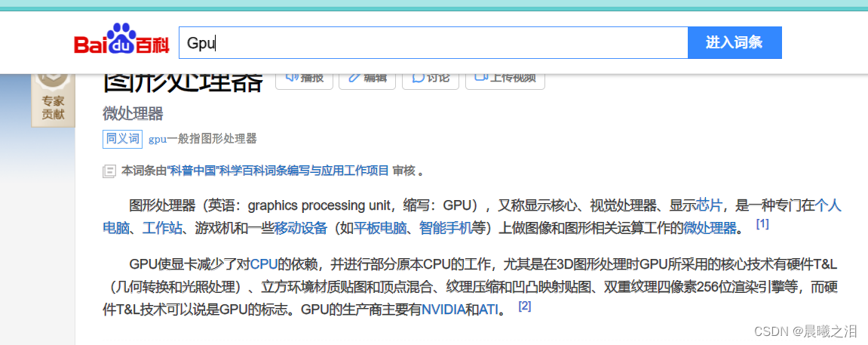Click the 微处理器 subtitle under the heading
Viewport: 868px width, 345px height.
pos(133,114)
